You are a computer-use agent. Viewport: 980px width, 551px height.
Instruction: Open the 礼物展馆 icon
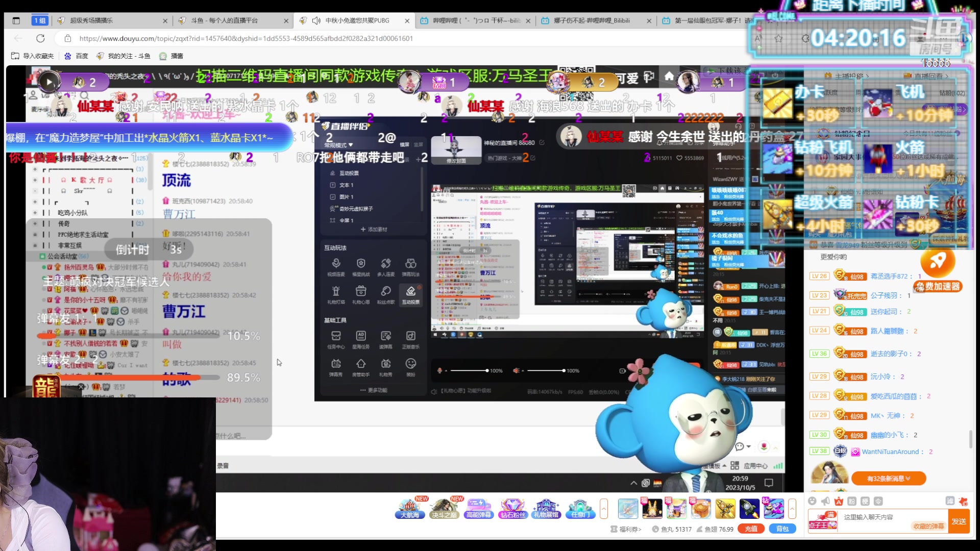tap(546, 508)
